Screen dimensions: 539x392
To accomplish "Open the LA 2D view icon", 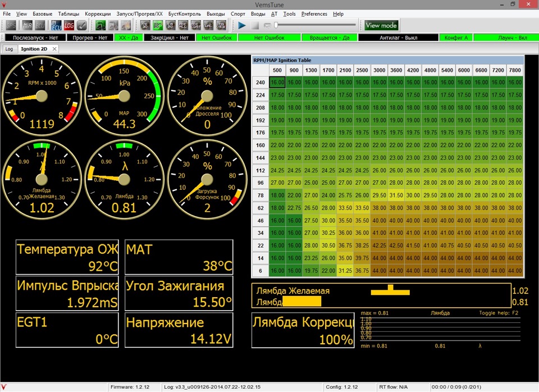I will [171, 25].
